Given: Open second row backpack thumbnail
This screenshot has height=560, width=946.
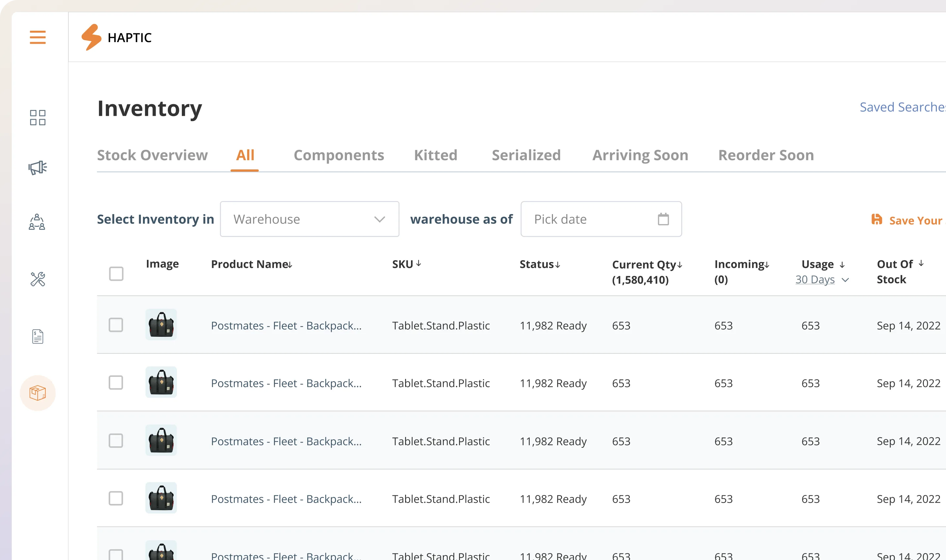Looking at the screenshot, I should pos(161,382).
